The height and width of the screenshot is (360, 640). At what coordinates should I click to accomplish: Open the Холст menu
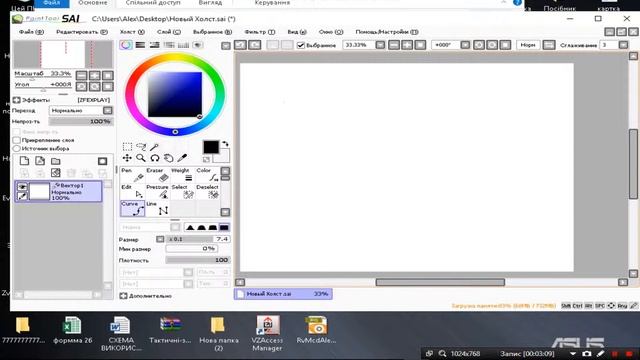132,32
